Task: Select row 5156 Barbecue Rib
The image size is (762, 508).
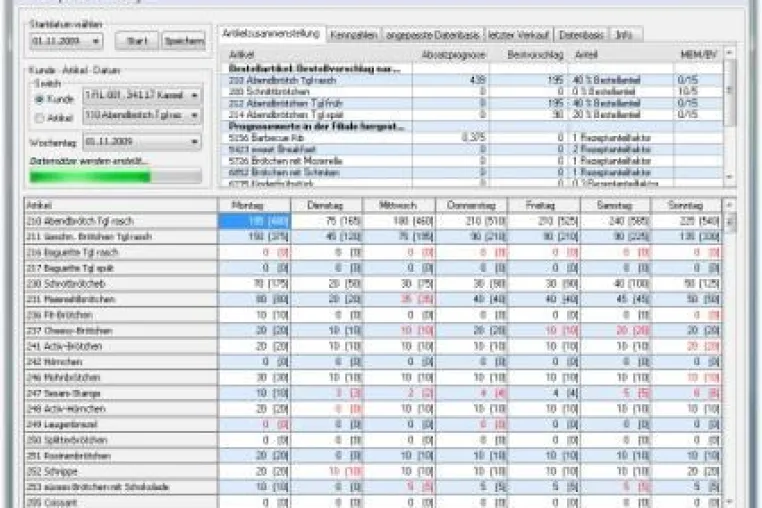Action: (470, 138)
